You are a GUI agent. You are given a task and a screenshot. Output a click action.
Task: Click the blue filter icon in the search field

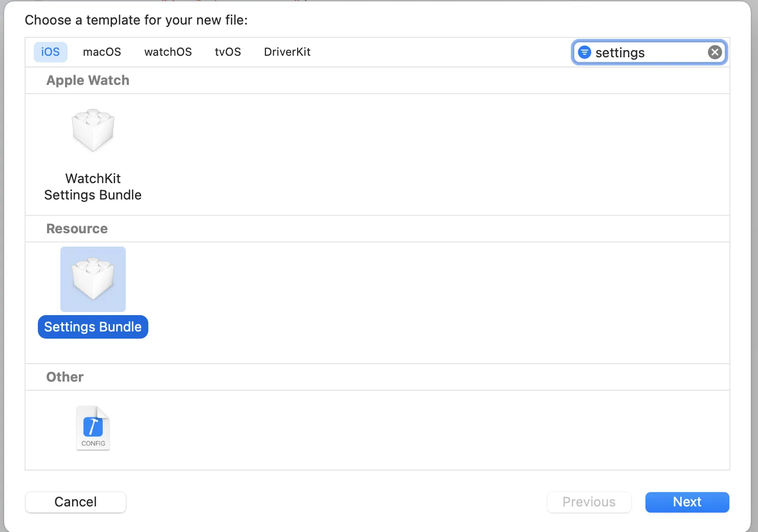[x=584, y=52]
